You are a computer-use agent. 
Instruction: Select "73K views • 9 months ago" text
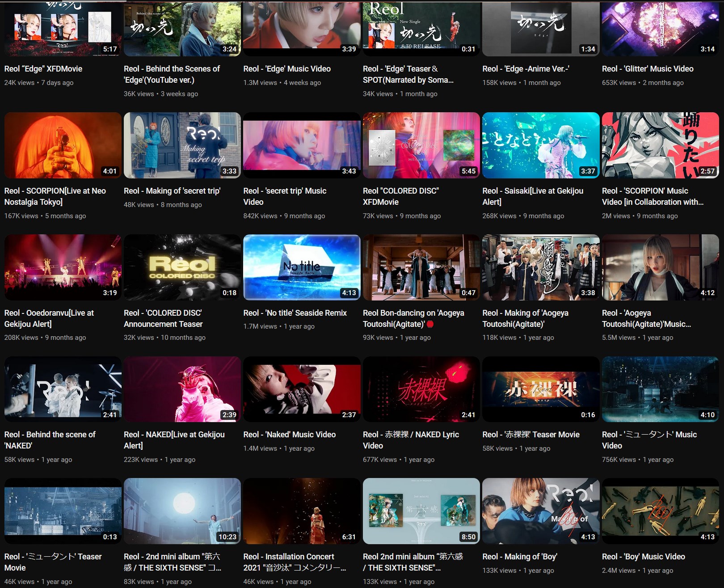coord(402,216)
